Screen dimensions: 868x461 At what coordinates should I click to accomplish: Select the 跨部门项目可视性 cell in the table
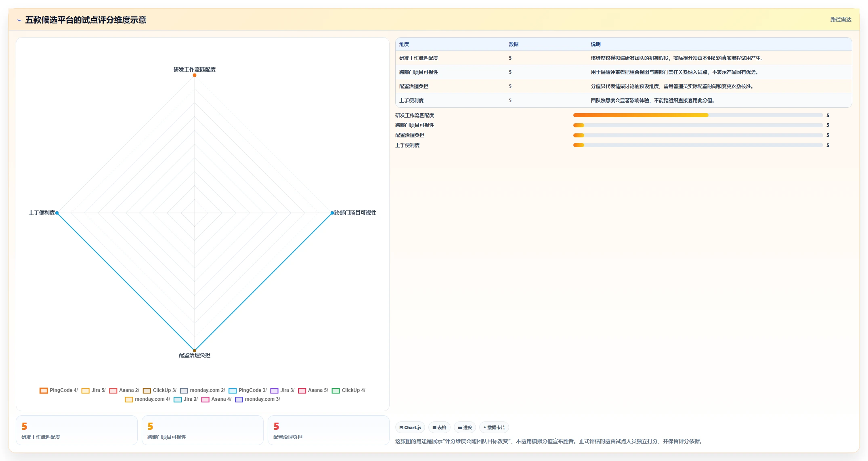[x=419, y=72]
